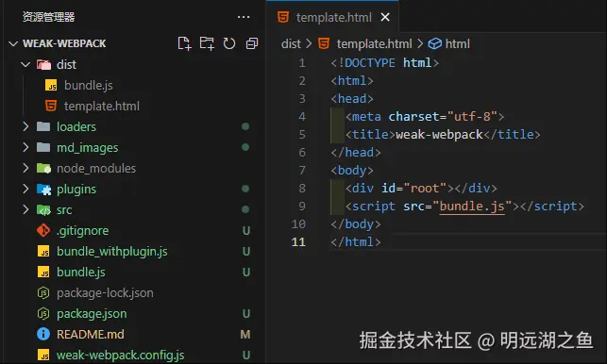This screenshot has height=364, width=607.
Task: Follow the bundle.js link in script tag
Action: click(472, 207)
